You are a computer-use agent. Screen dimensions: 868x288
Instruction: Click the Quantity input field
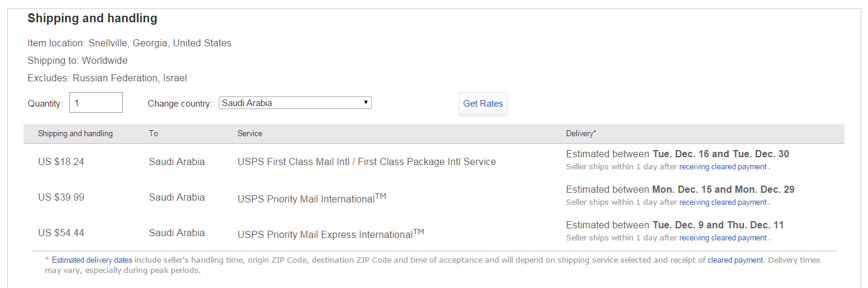click(96, 103)
